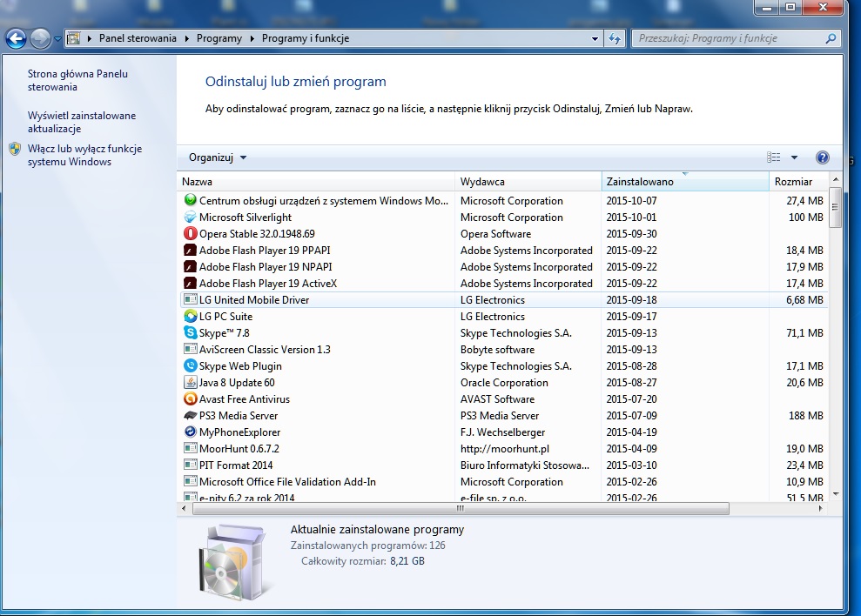Image resolution: width=861 pixels, height=616 pixels.
Task: Click the search magnifier icon
Action: [831, 38]
